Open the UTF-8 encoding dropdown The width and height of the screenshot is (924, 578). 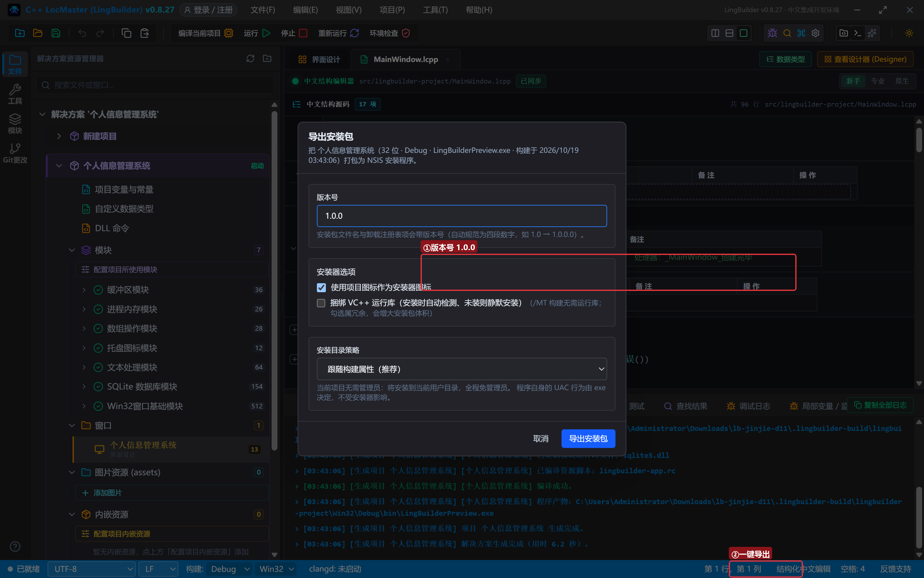pyautogui.click(x=92, y=569)
